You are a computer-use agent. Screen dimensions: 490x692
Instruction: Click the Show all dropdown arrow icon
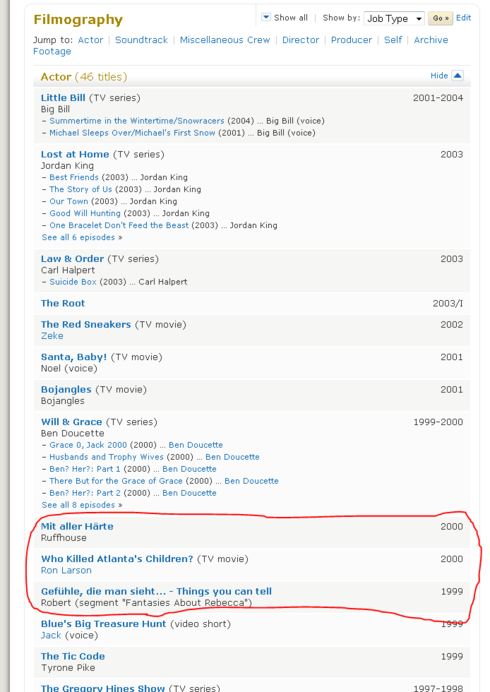click(x=266, y=17)
